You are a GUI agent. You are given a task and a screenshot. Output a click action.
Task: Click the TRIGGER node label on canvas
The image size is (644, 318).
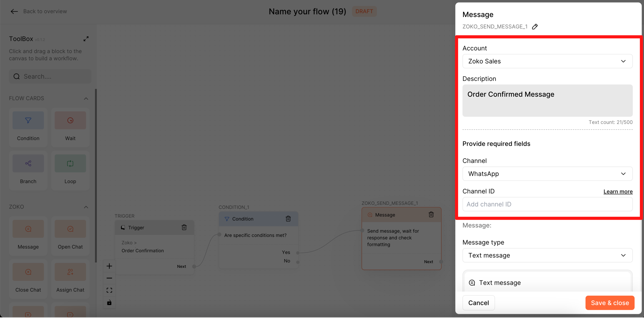125,216
